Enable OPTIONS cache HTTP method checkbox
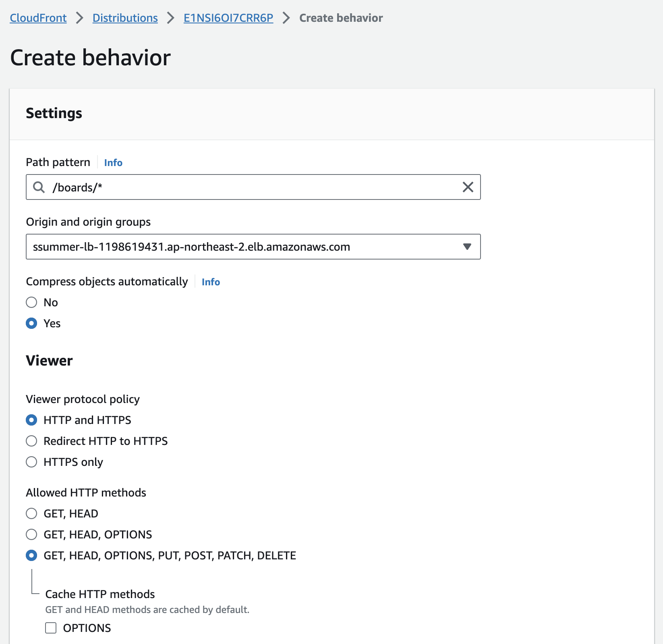This screenshot has width=663, height=644. tap(51, 628)
